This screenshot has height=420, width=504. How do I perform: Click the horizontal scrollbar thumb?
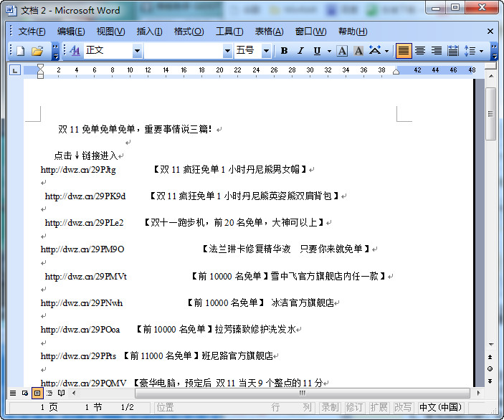point(303,393)
